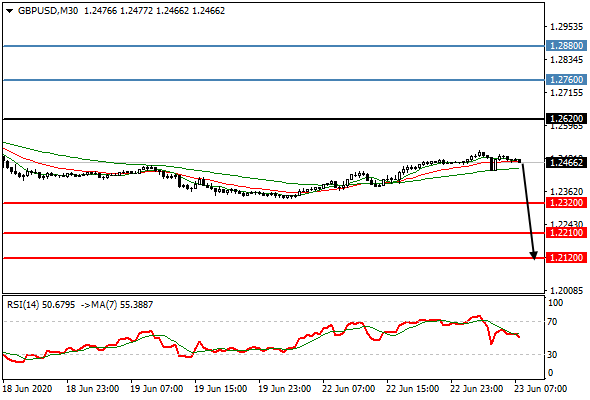The image size is (590, 400).
Task: Select the 1.28800 blue price label
Action: point(566,46)
